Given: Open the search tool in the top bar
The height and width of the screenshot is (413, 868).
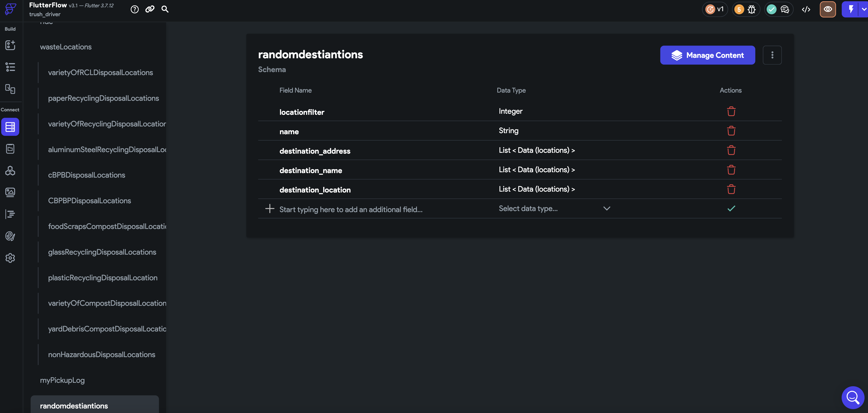Looking at the screenshot, I should coord(165,9).
